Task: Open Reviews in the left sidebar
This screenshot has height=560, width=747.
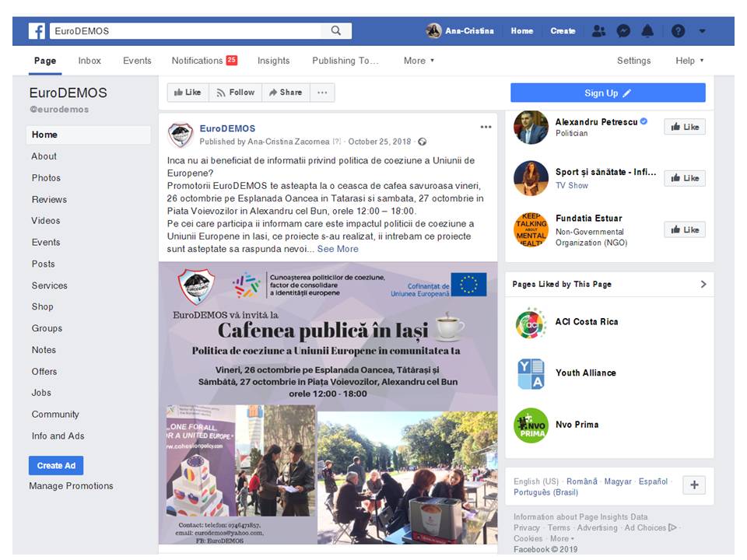Action: point(50,200)
